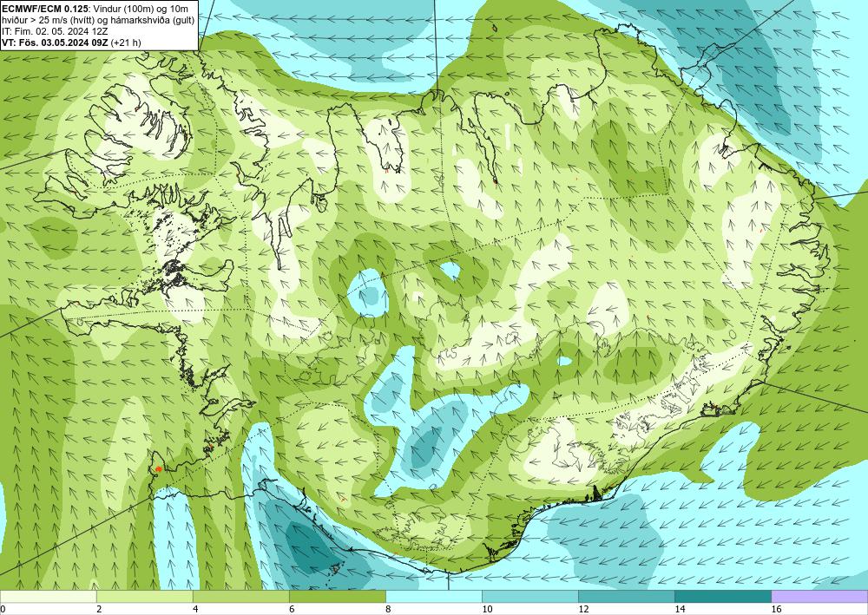Screen dimensions: 868x615
Task: Click the green 4–6 m/s legend swatch
Action: 240,597
